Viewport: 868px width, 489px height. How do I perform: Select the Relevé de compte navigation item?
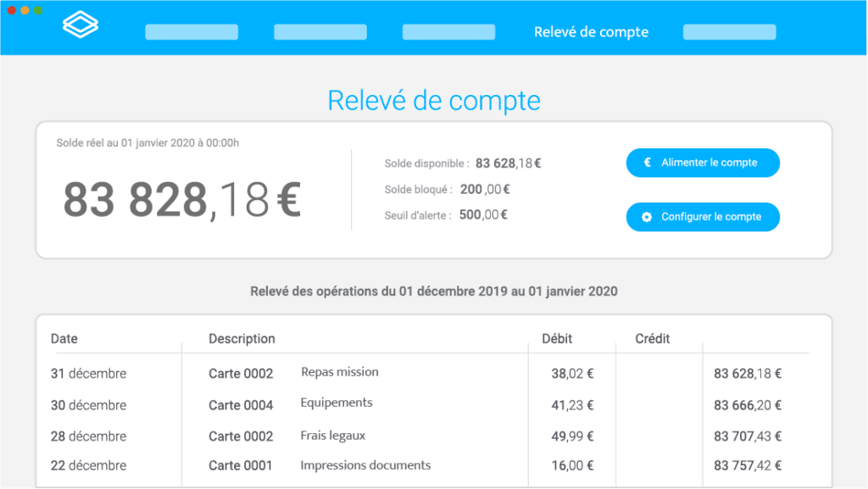pyautogui.click(x=590, y=32)
